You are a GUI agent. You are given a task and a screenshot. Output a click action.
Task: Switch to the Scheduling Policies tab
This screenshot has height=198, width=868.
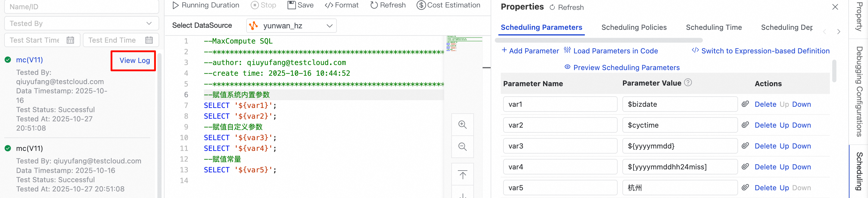pyautogui.click(x=634, y=27)
